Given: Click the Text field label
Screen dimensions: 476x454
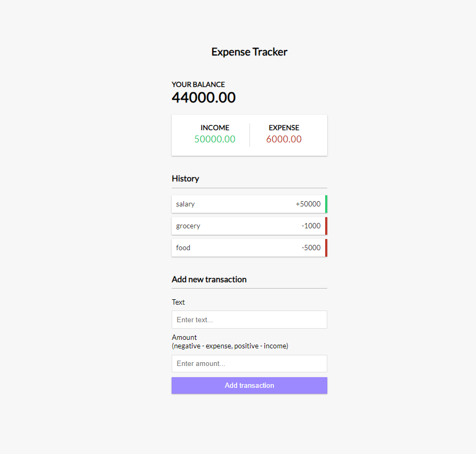Looking at the screenshot, I should 179,302.
